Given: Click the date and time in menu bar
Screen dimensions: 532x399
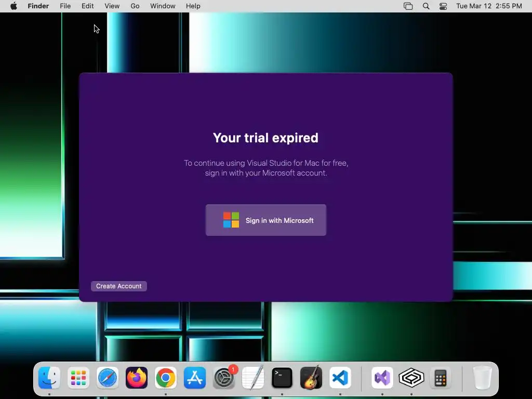Looking at the screenshot, I should [489, 6].
